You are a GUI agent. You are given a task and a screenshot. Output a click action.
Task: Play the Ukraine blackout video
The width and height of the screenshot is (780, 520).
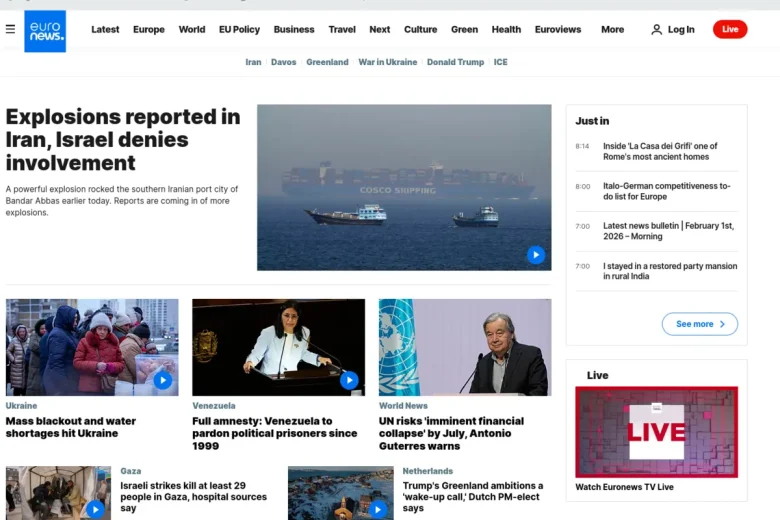point(163,381)
